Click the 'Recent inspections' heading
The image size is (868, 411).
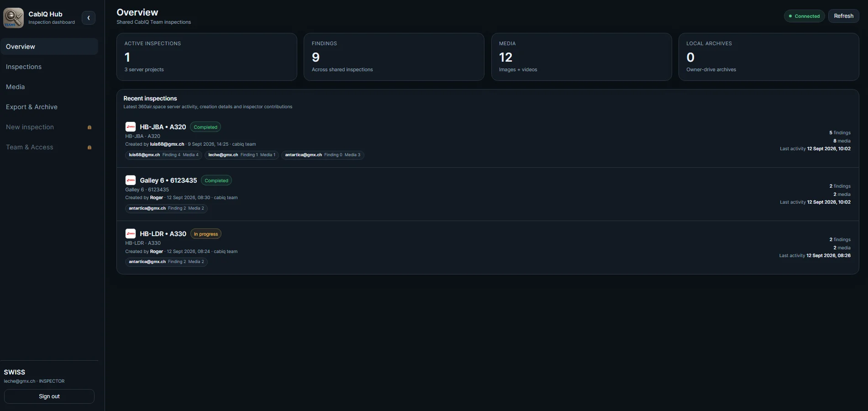150,98
